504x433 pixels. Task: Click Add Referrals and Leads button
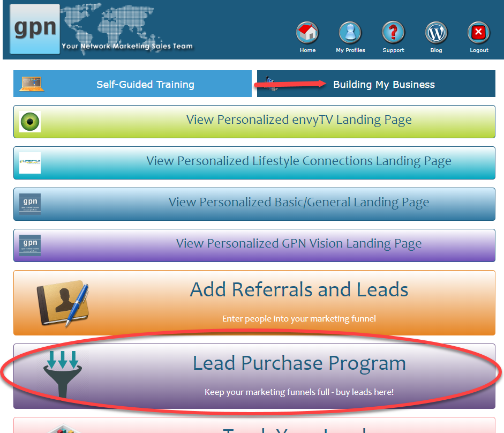(x=254, y=303)
